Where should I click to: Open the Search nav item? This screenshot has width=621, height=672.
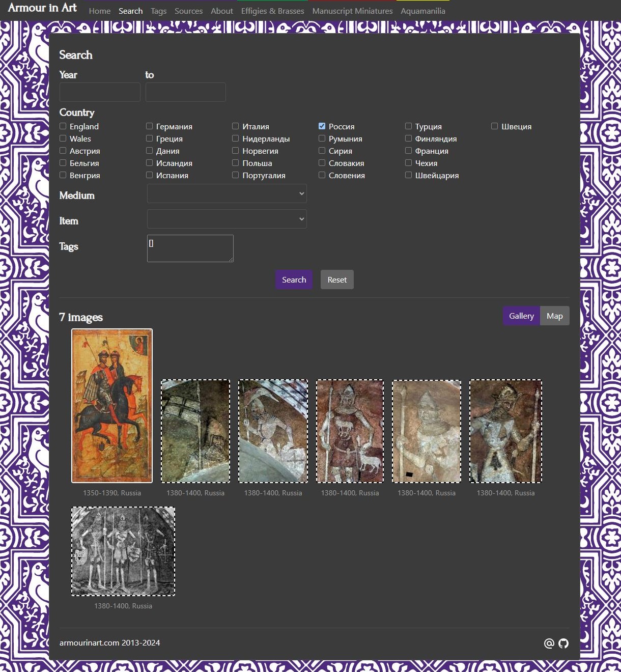point(130,11)
